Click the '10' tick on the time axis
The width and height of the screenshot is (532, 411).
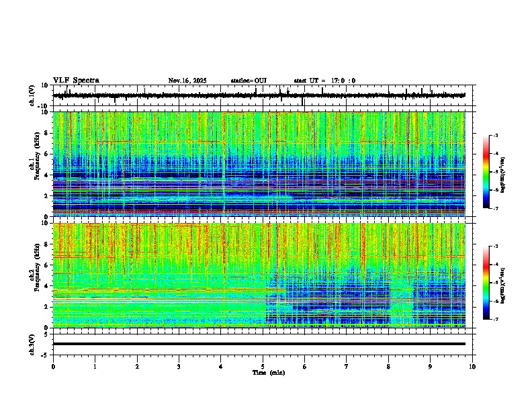point(472,367)
